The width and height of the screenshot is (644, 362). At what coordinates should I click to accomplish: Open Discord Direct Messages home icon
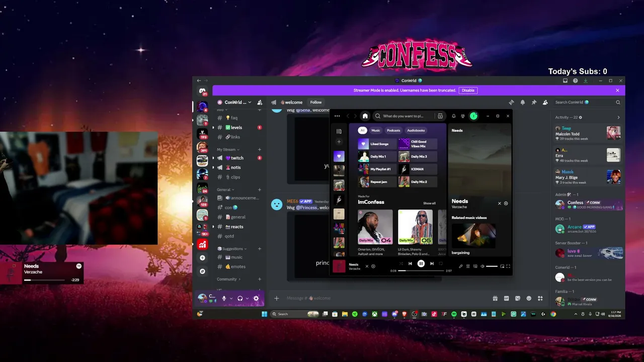click(x=202, y=92)
